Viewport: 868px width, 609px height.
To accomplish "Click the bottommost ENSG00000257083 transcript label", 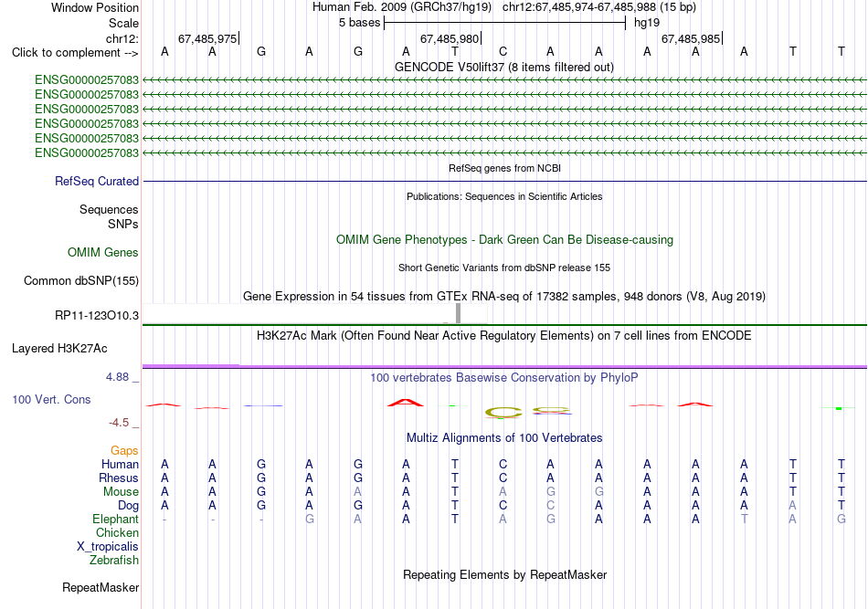I will [x=87, y=152].
